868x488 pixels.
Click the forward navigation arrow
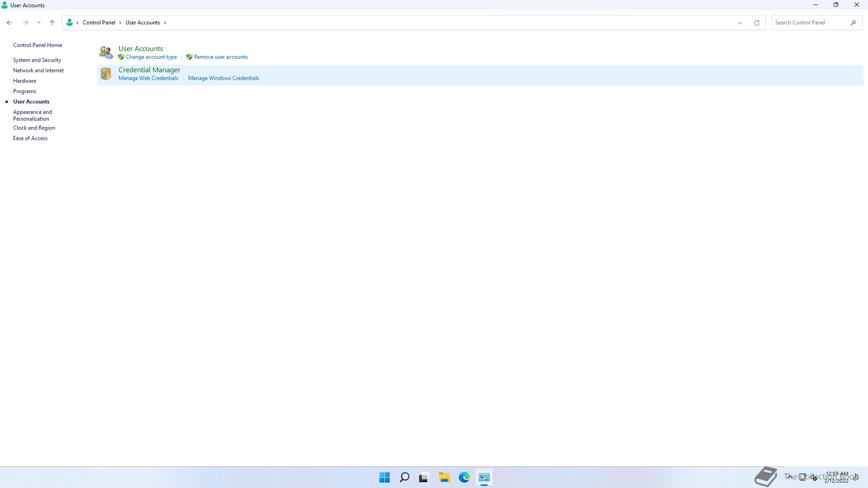pyautogui.click(x=25, y=23)
